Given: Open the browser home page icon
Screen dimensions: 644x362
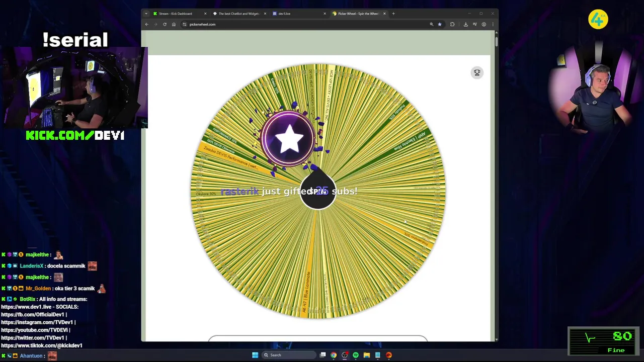Looking at the screenshot, I should pos(174,24).
